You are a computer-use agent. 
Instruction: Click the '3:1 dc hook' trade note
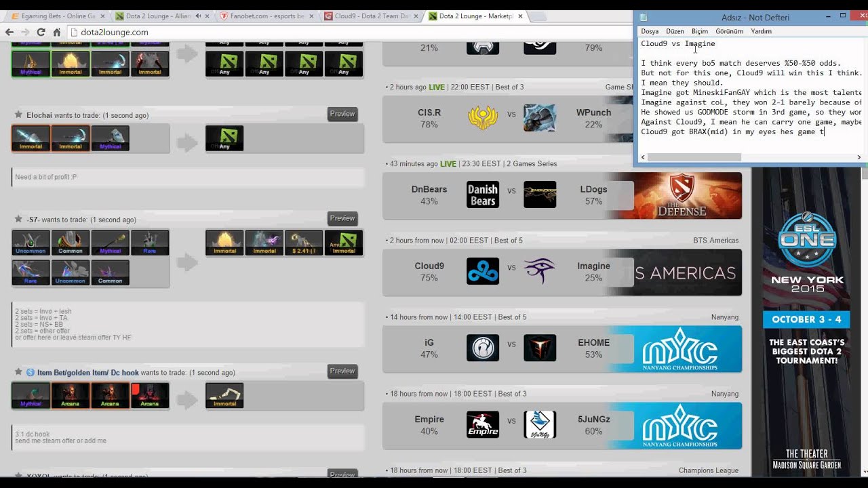point(33,434)
